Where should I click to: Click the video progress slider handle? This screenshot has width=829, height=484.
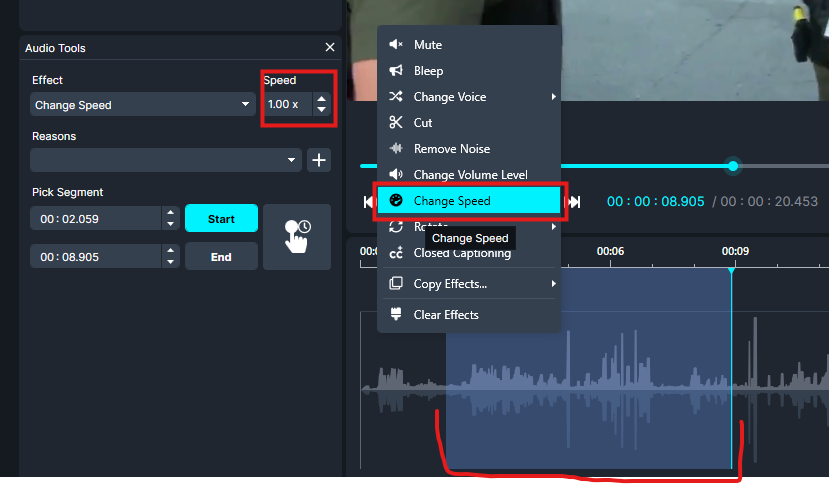733,166
